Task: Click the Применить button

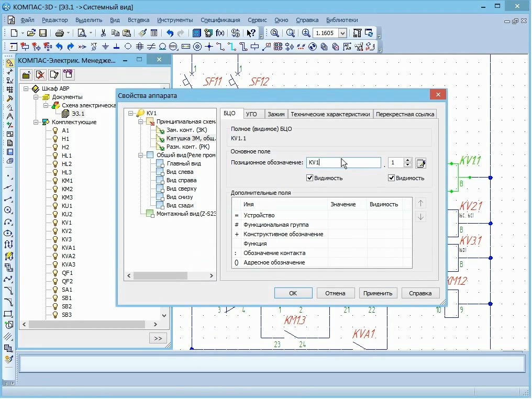Action: pos(378,293)
